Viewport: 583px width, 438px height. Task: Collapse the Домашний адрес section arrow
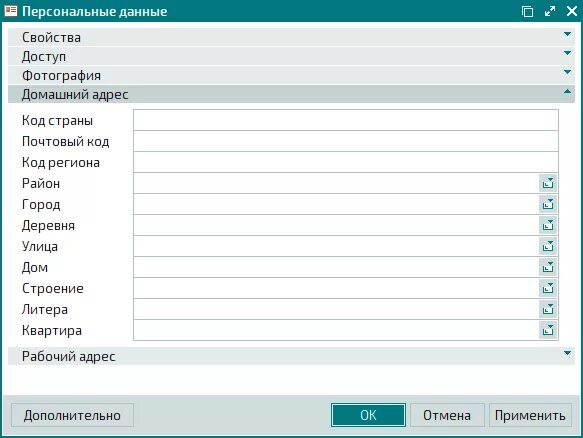tap(567, 91)
